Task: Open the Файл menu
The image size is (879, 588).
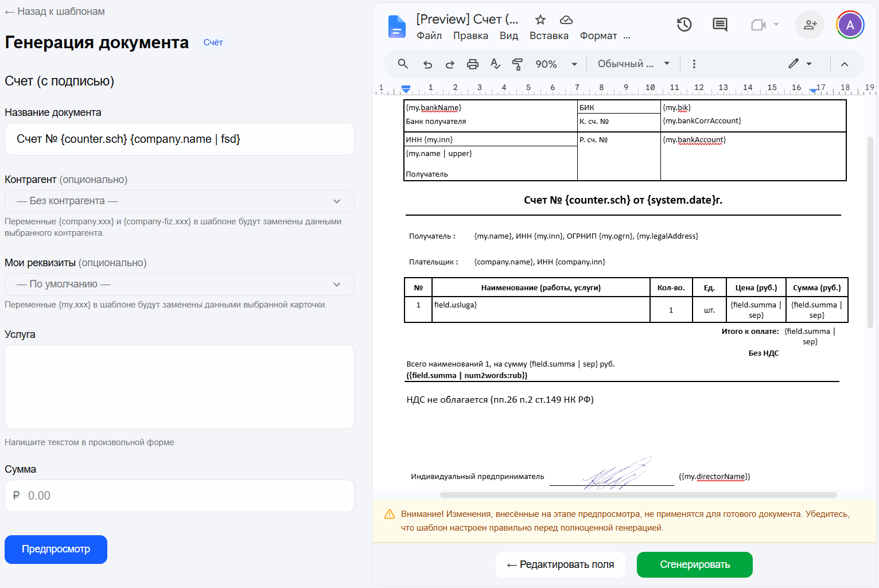Action: pyautogui.click(x=429, y=36)
